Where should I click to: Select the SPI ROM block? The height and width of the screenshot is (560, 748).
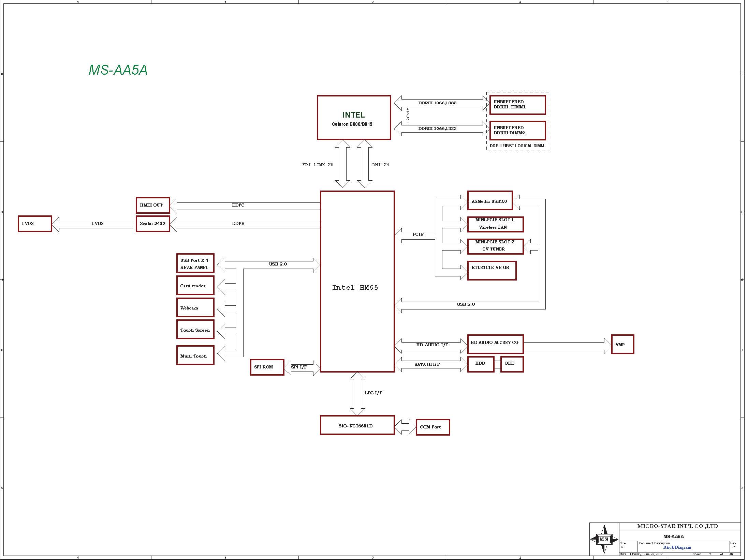pos(267,367)
